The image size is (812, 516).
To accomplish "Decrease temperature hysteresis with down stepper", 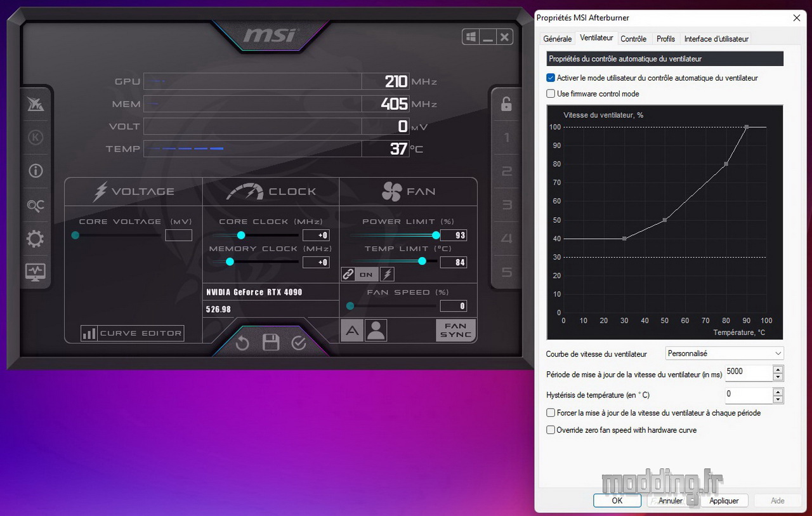I will click(778, 399).
